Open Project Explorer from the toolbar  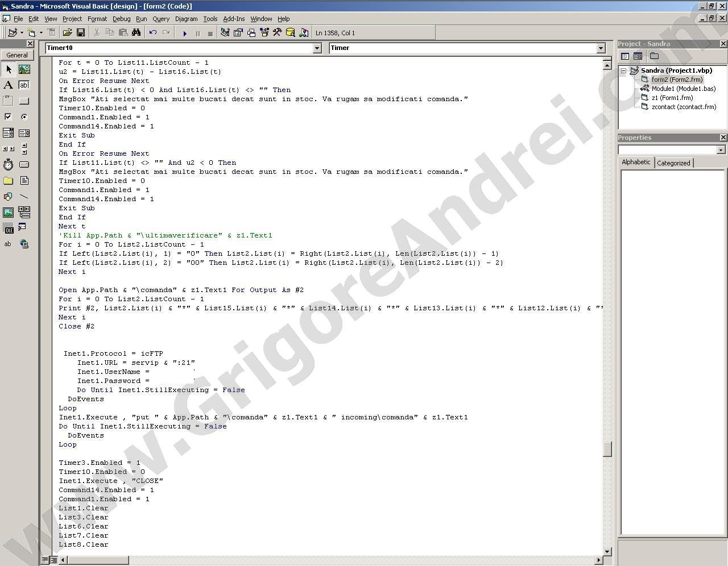point(225,33)
